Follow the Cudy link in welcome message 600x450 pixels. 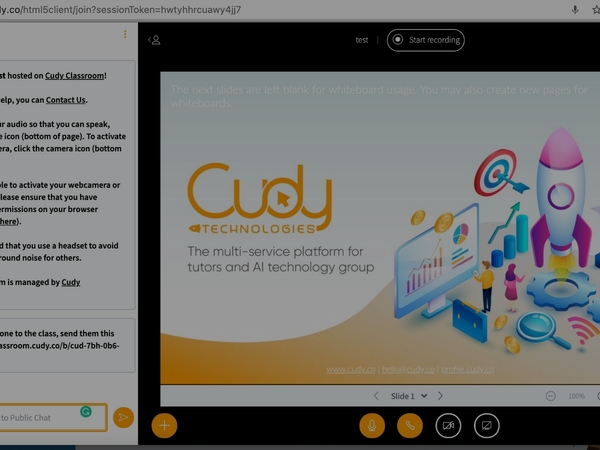(71, 282)
